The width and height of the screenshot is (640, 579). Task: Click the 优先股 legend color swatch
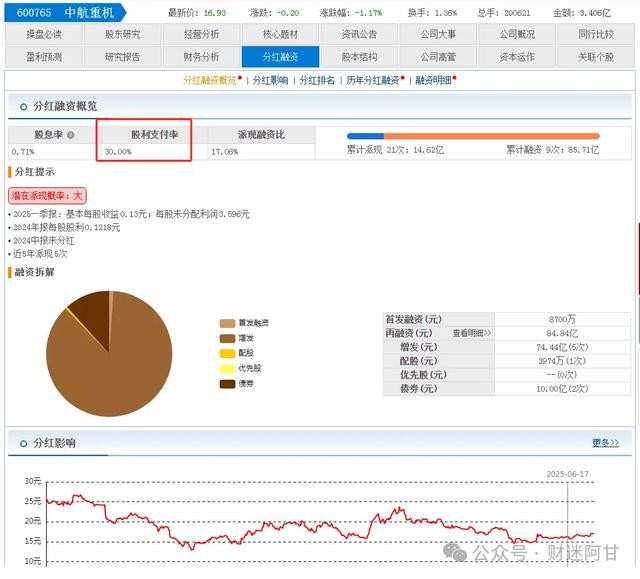227,369
